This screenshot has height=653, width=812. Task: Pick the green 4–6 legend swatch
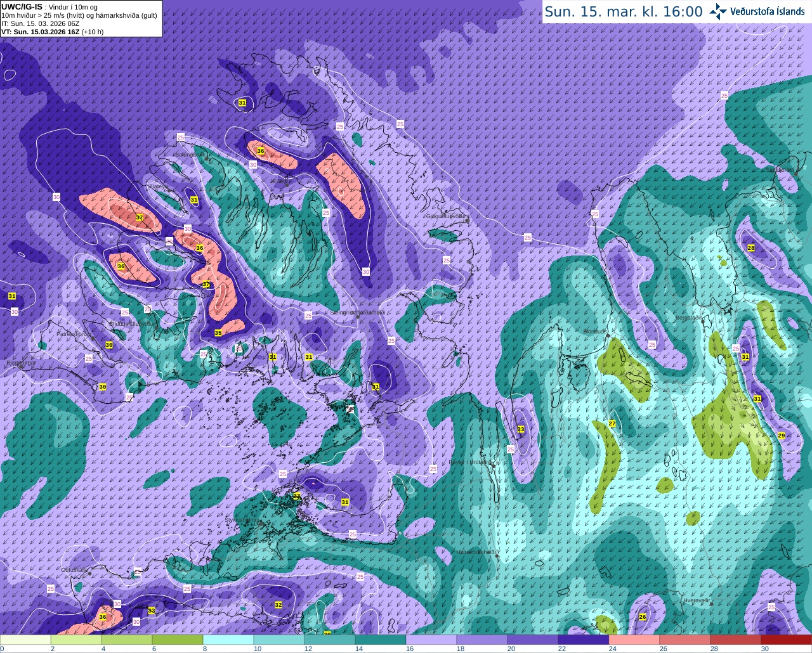tap(127, 640)
